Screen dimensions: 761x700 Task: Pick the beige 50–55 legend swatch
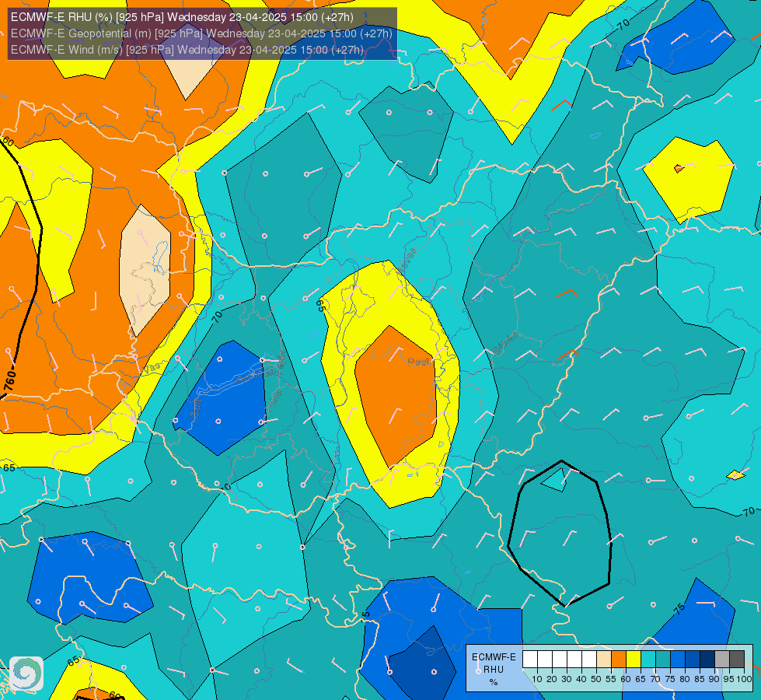604,660
